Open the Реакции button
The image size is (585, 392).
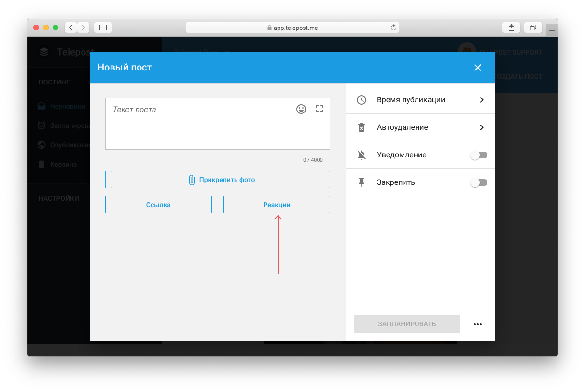coord(277,205)
